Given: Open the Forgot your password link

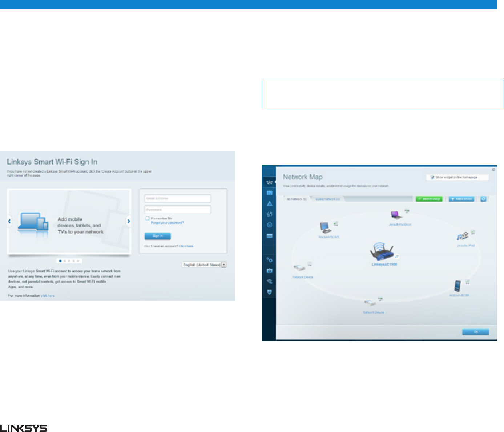Looking at the screenshot, I should pos(168,223).
